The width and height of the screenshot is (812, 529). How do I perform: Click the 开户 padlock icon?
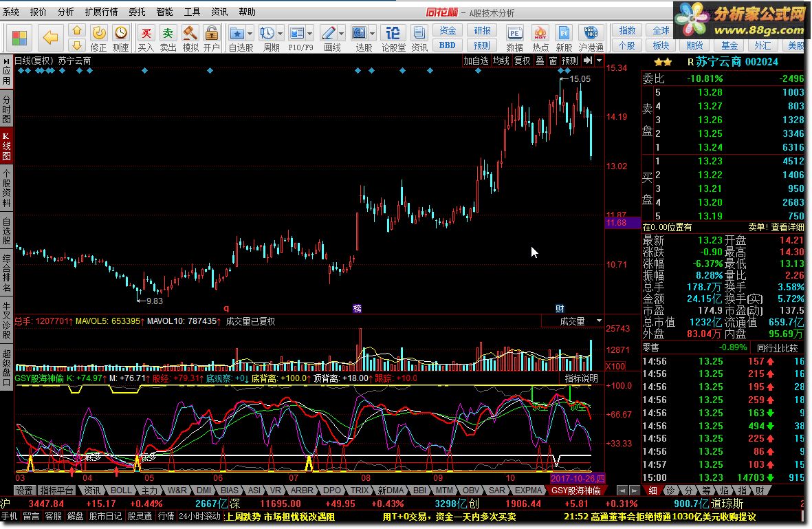(x=211, y=33)
